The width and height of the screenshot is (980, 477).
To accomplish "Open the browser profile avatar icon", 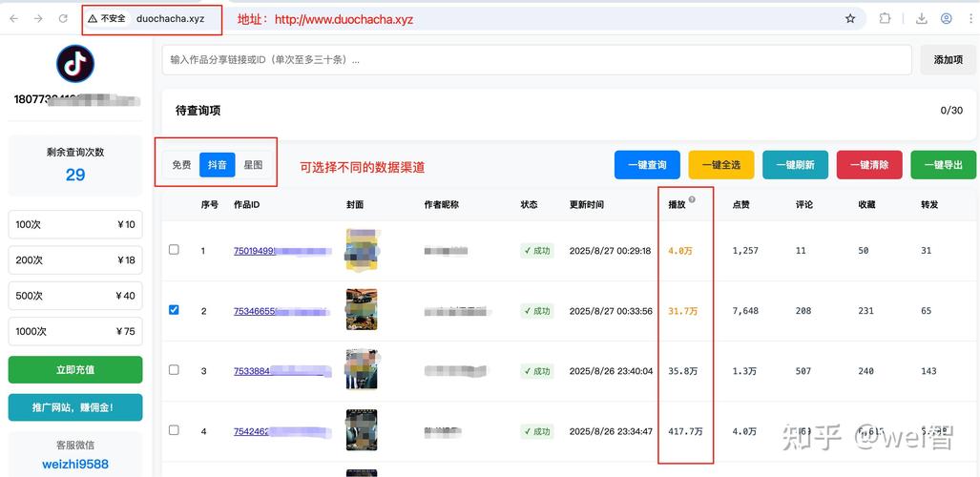I will (946, 18).
